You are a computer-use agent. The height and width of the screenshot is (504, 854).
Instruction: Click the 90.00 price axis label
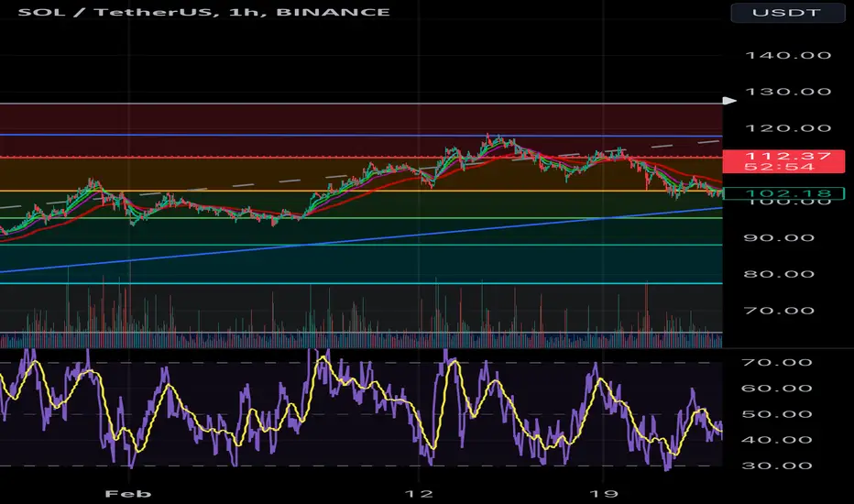780,237
